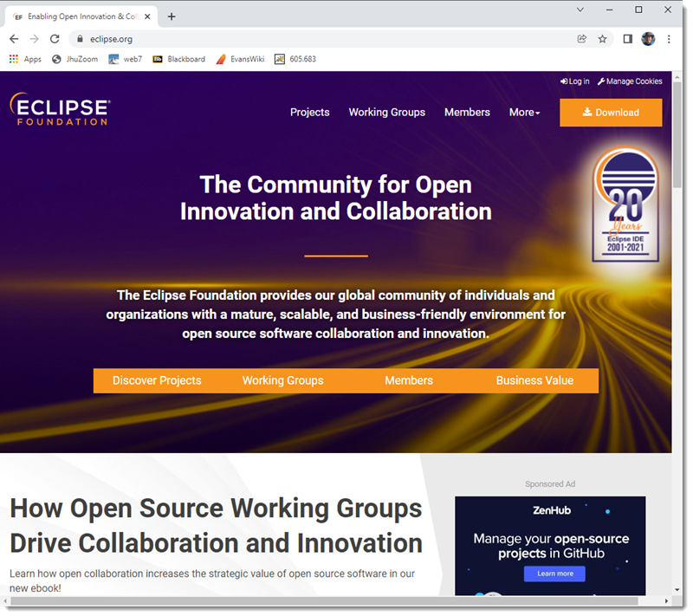Click the Business Value button
This screenshot has height=616, width=693.
534,380
